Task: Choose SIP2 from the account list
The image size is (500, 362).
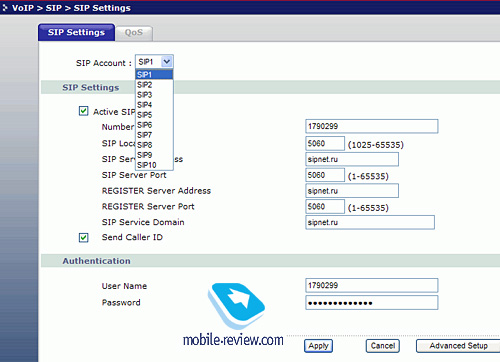Action: coord(154,85)
